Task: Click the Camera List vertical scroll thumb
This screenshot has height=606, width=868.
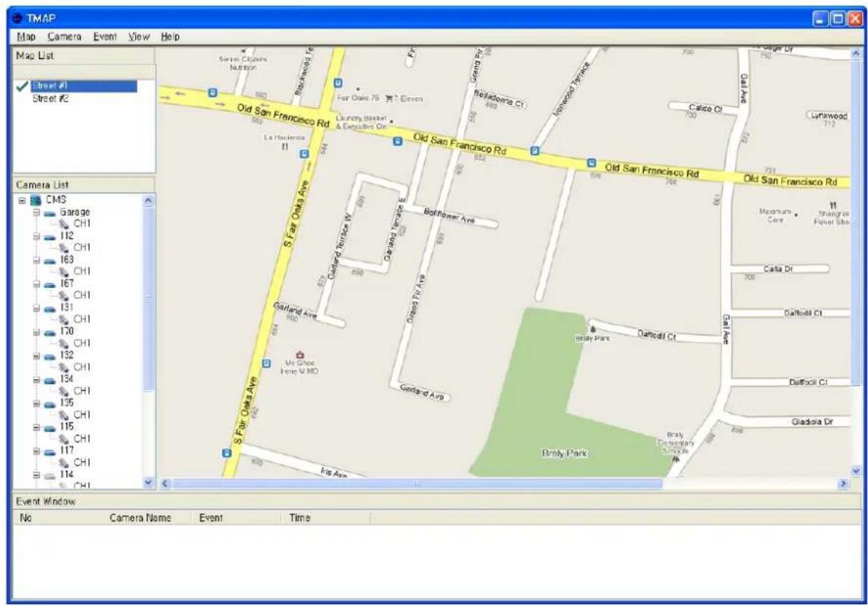Action: pos(148,299)
